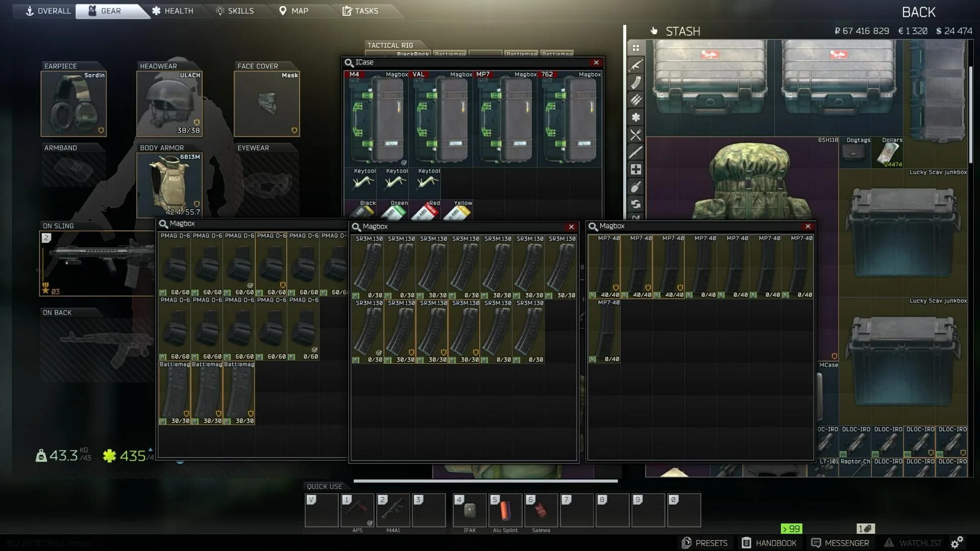This screenshot has height=551, width=980.
Task: Filter stash by ammo rounds icon
Action: 635,100
